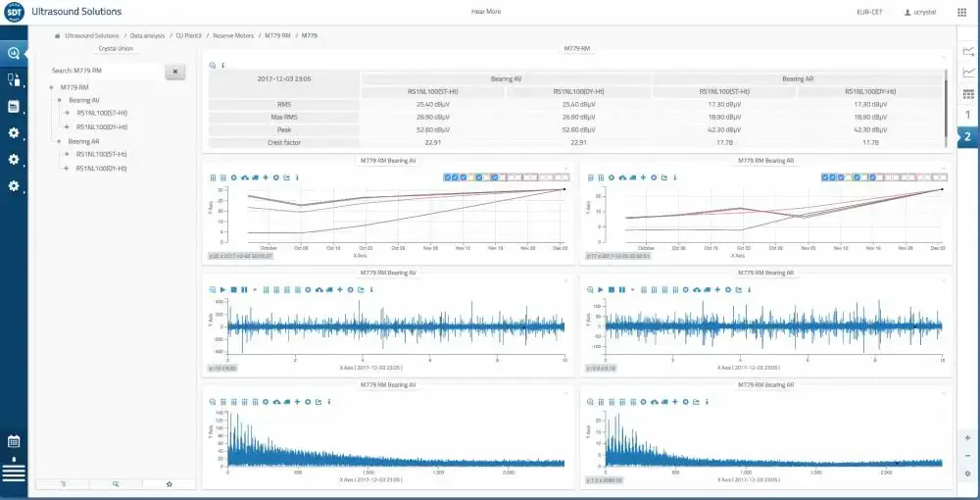Switch to layout tab 1 in right sidebar
This screenshot has width=980, height=500.
click(x=968, y=116)
